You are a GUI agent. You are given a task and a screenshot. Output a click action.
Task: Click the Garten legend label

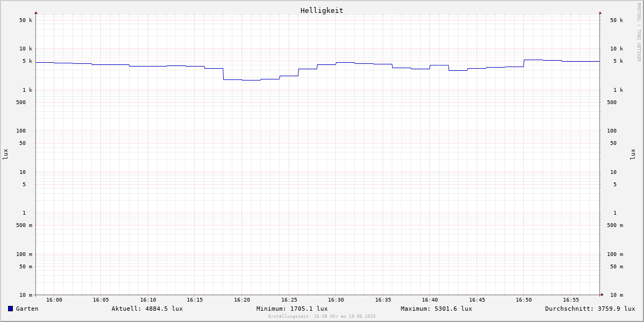[x=27, y=309]
